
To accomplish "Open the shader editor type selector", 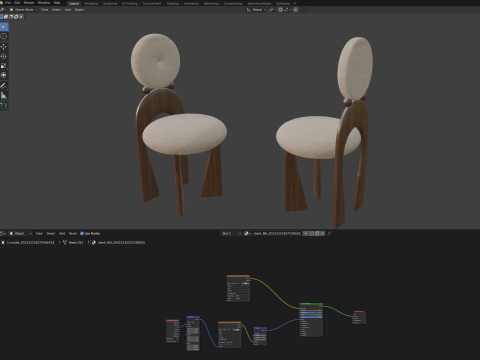I will (3, 234).
